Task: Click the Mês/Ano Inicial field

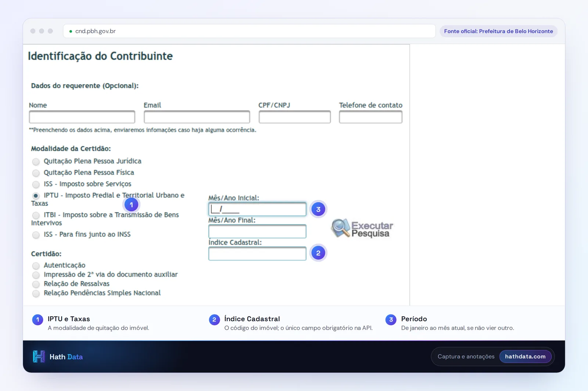Action: coord(257,209)
